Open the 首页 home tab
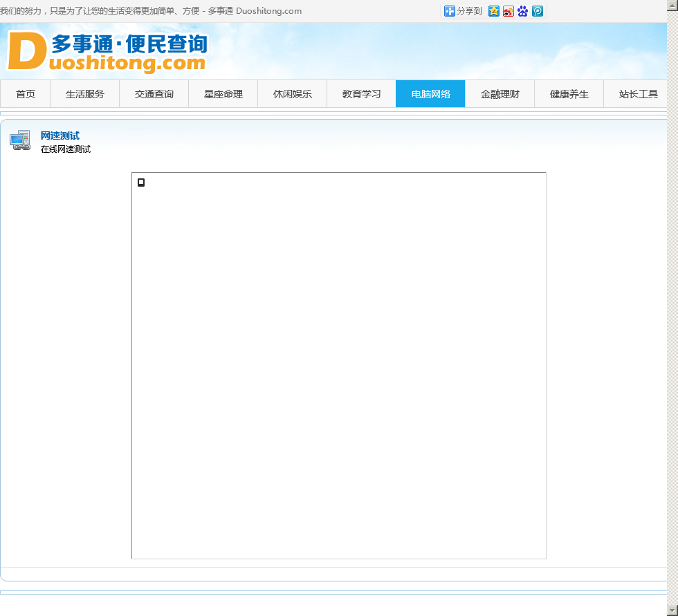The width and height of the screenshot is (678, 616). click(x=26, y=94)
